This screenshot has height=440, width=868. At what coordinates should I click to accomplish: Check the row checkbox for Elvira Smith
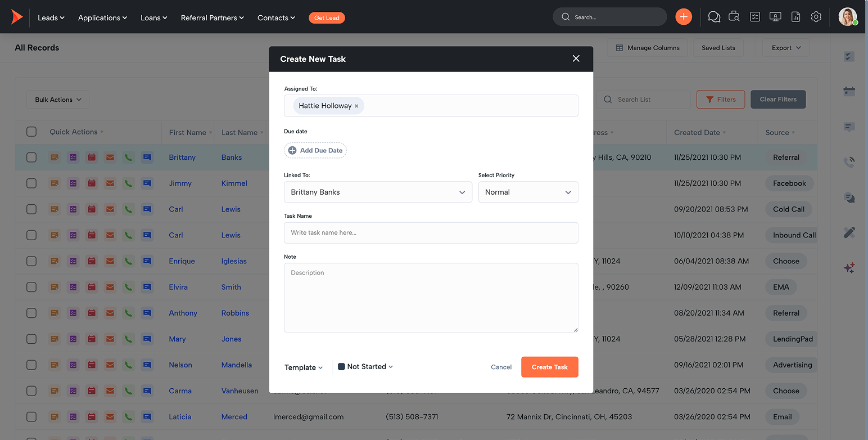31,287
